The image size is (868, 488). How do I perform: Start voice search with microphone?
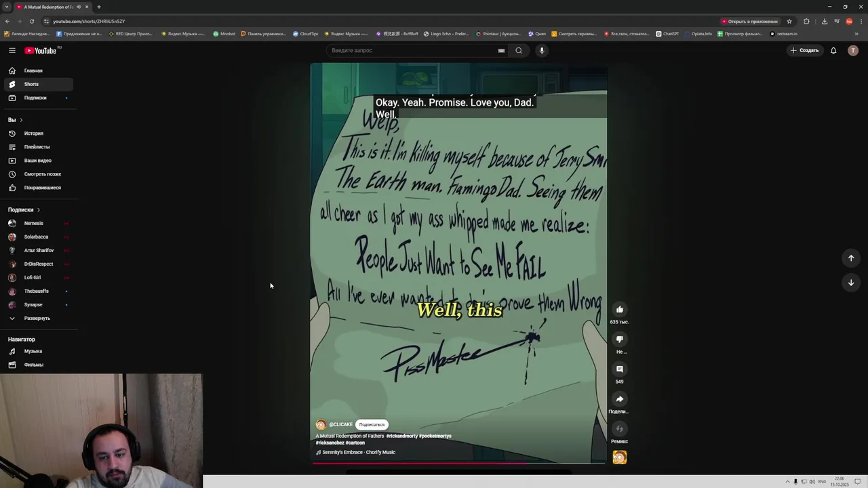(x=541, y=50)
